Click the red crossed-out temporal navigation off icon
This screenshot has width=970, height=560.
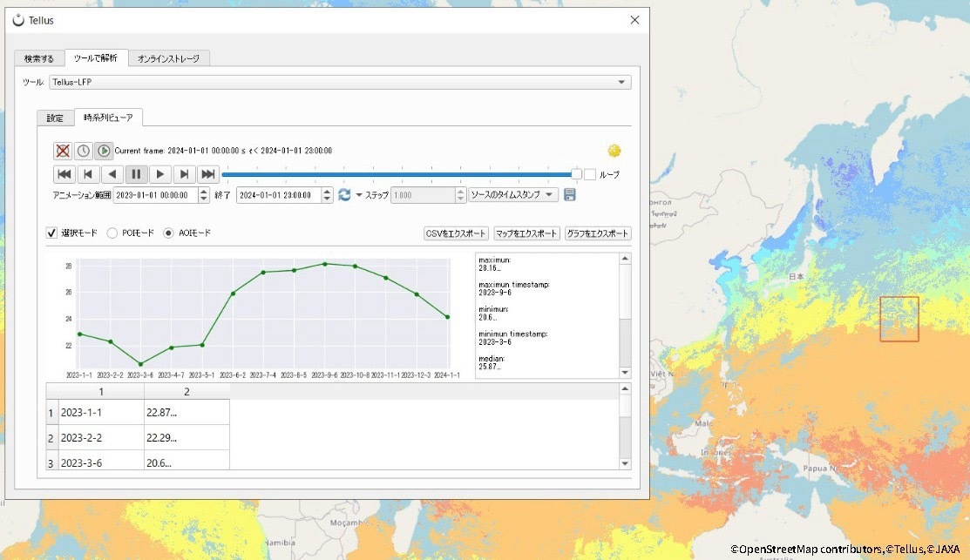(63, 151)
